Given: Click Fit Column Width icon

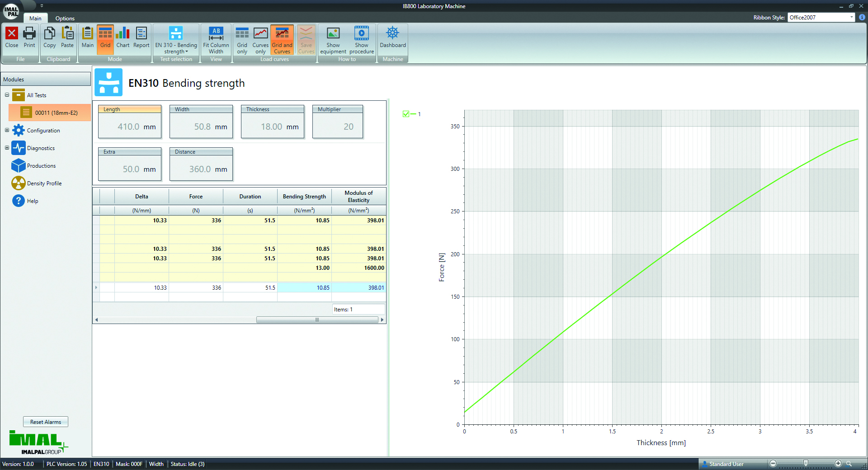Looking at the screenshot, I should click(x=216, y=40).
